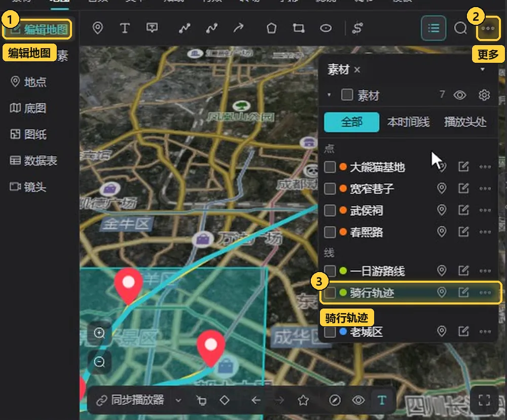Select the arrow drawing tool
This screenshot has width=507, height=420.
point(239,28)
